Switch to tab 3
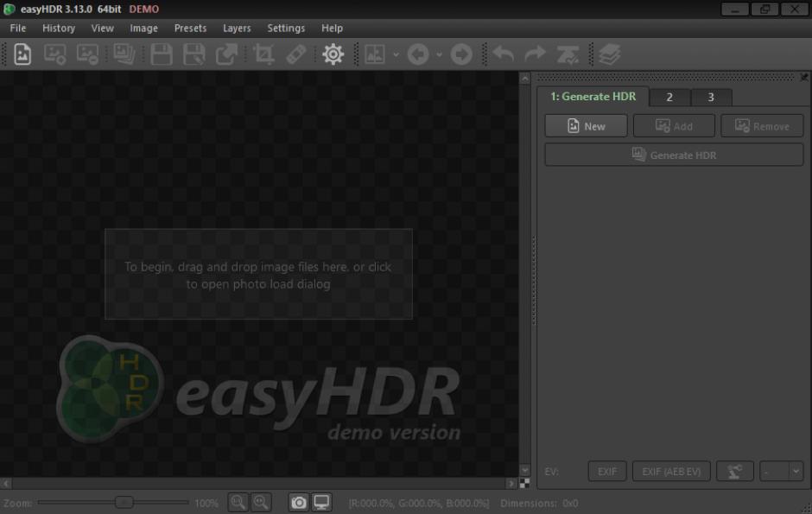Viewport: 812px width, 514px height. [711, 98]
